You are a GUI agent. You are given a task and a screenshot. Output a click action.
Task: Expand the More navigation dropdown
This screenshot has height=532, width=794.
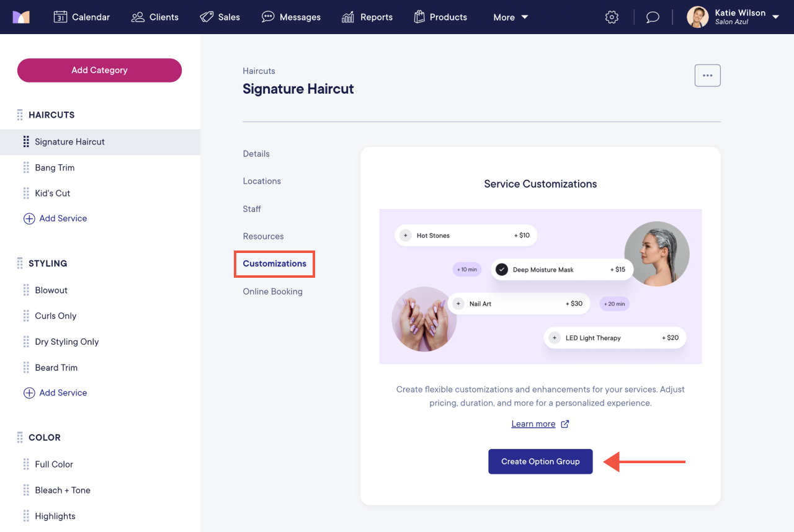pos(510,17)
